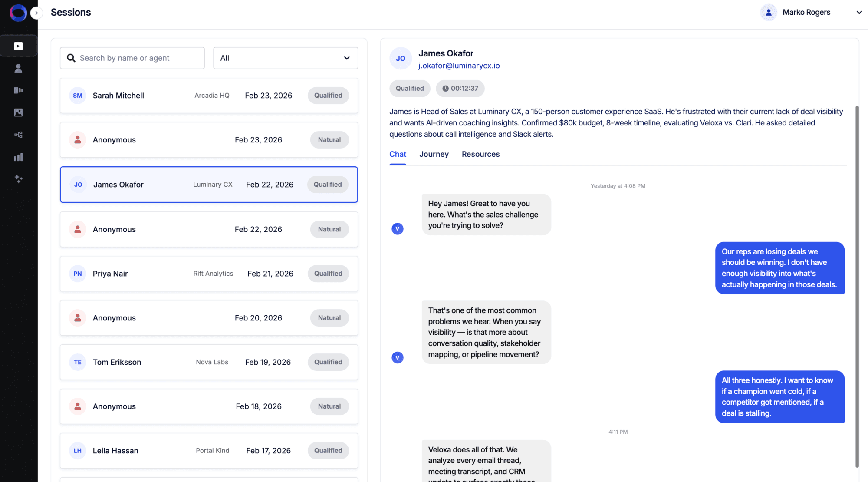868x482 pixels.
Task: Click the search magnifier icon
Action: (x=71, y=58)
